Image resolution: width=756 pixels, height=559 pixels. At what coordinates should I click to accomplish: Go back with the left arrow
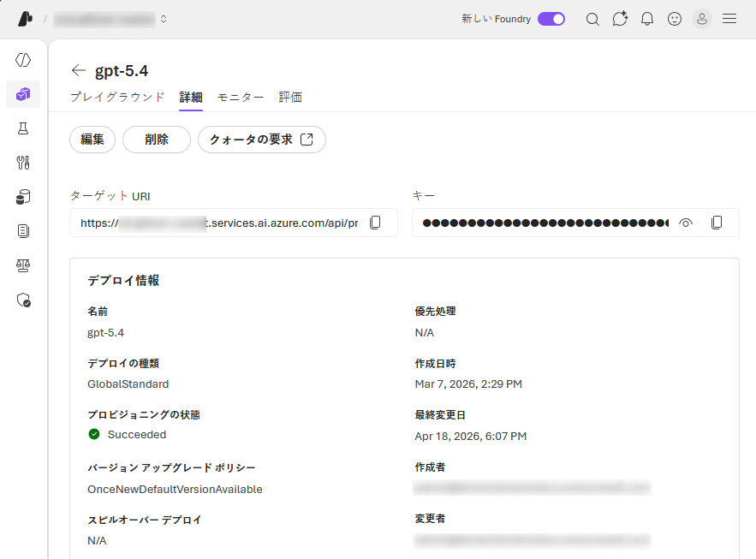[x=78, y=70]
